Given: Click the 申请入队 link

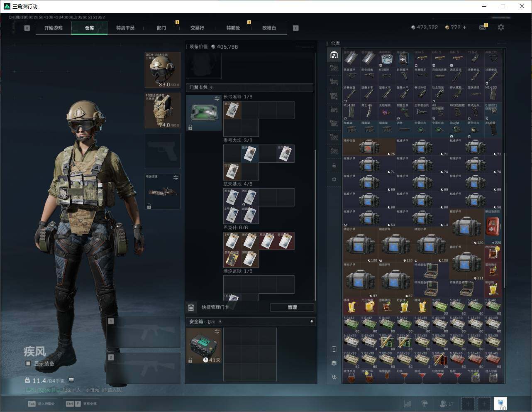Looking at the screenshot, I should 112,390.
